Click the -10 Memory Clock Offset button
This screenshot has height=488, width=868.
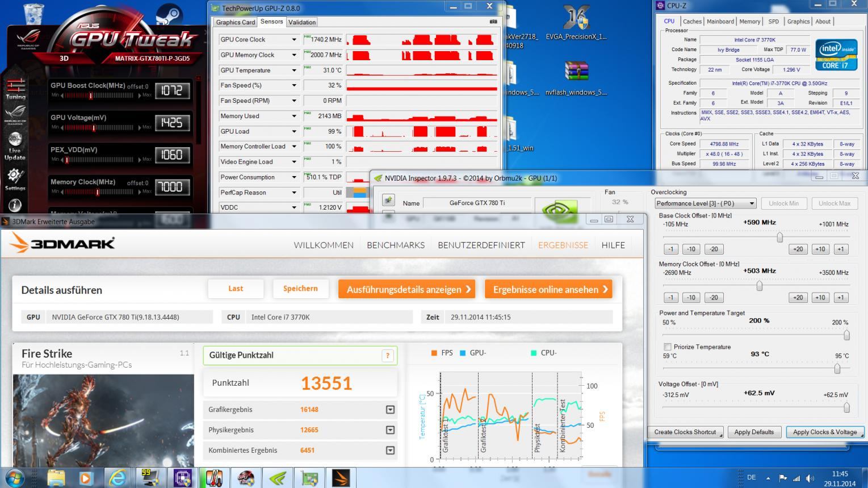point(691,298)
